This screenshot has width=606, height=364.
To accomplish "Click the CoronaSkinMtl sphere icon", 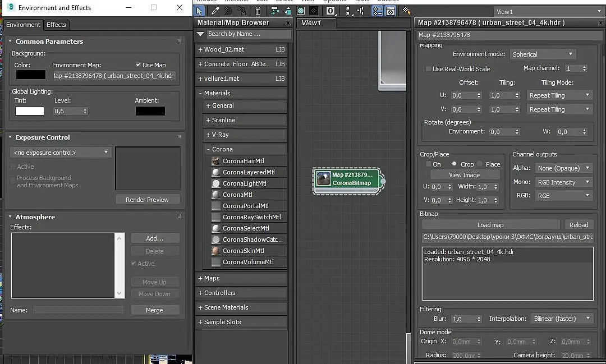I will (x=216, y=251).
